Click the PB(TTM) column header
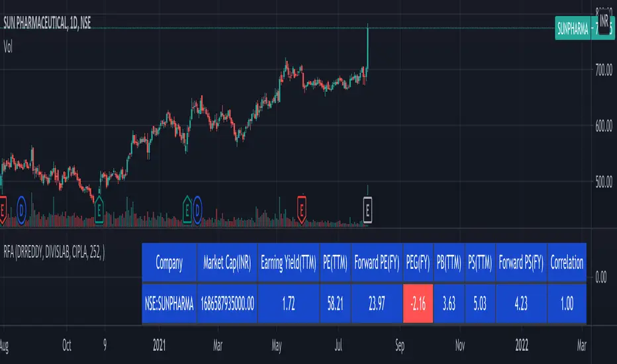 [449, 263]
